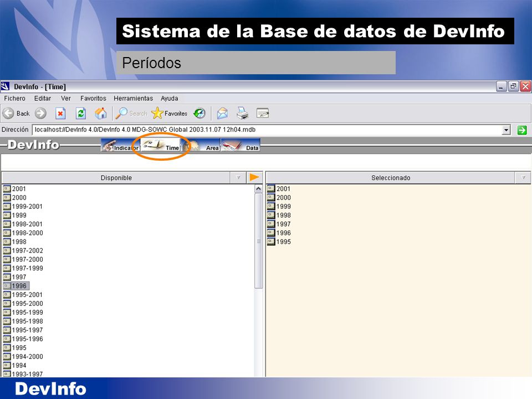The height and width of the screenshot is (399, 532).
Task: Open History clock icon
Action: point(199,113)
